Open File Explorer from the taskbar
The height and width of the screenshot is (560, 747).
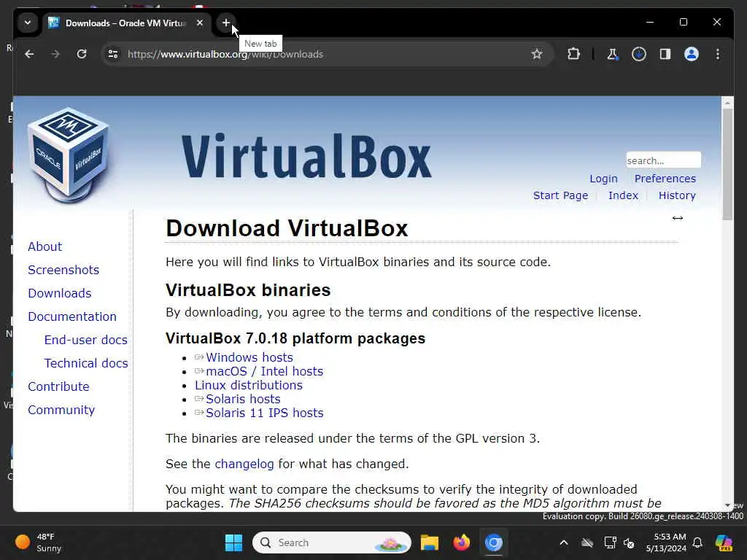point(429,542)
